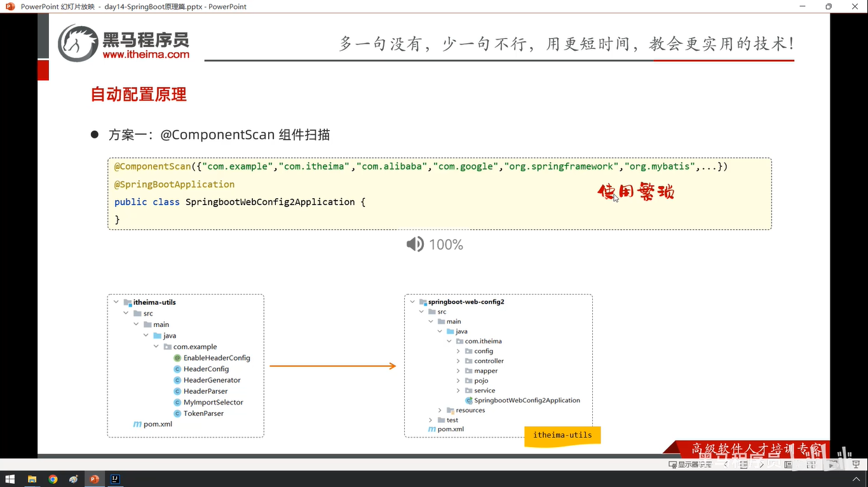Open the see-all-slides icon between the arrows
The height and width of the screenshot is (487, 868).
click(743, 464)
